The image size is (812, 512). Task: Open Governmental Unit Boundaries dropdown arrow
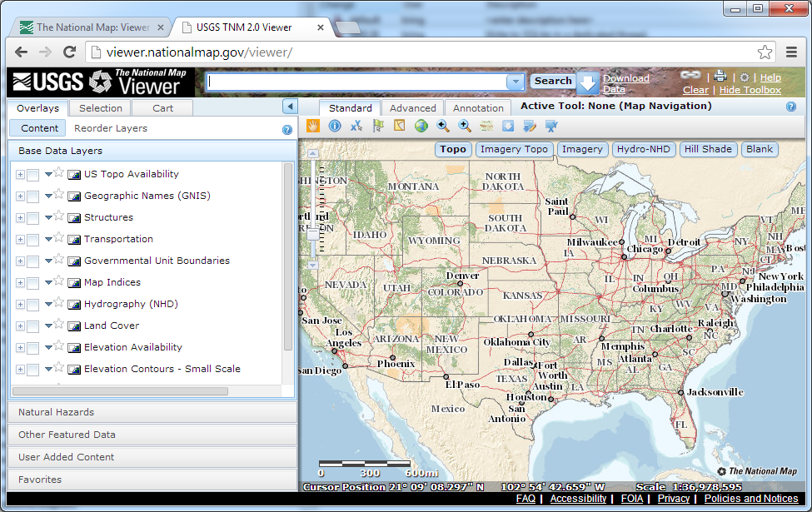[48, 261]
